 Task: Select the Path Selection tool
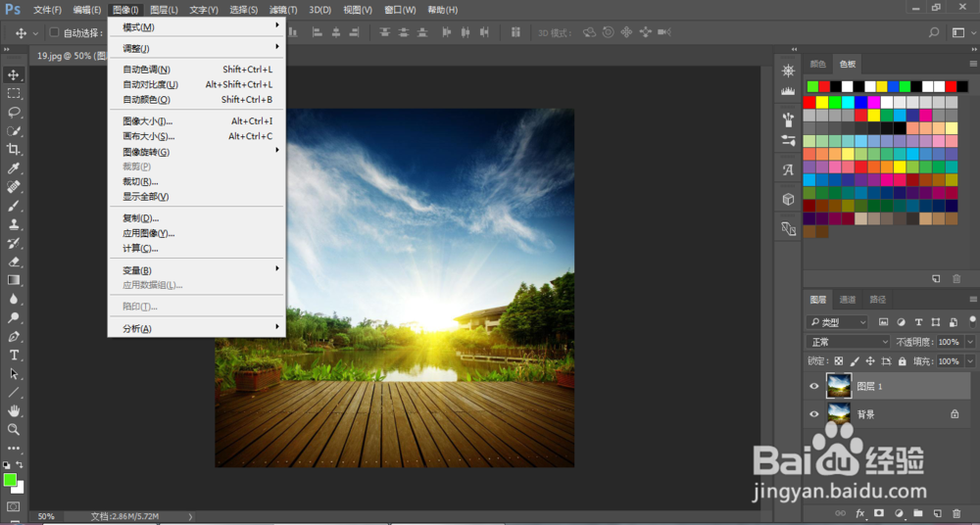click(x=13, y=374)
